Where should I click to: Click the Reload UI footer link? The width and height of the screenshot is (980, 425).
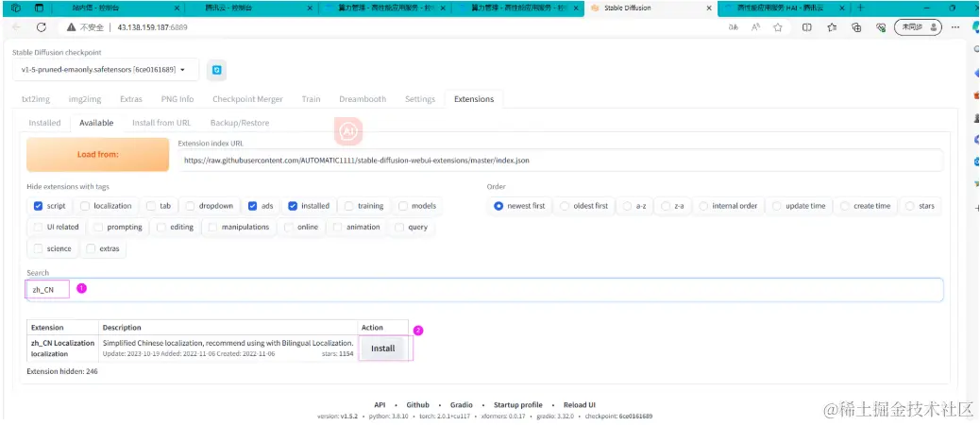point(579,405)
